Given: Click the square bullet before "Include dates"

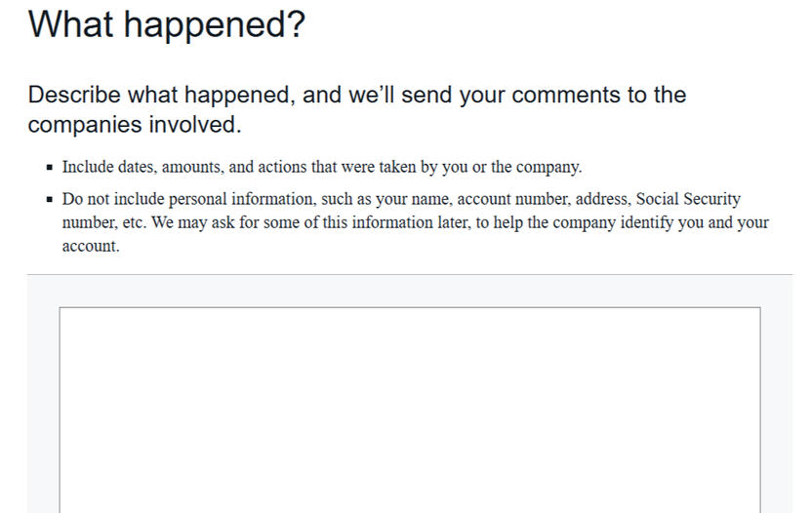Looking at the screenshot, I should 48,168.
